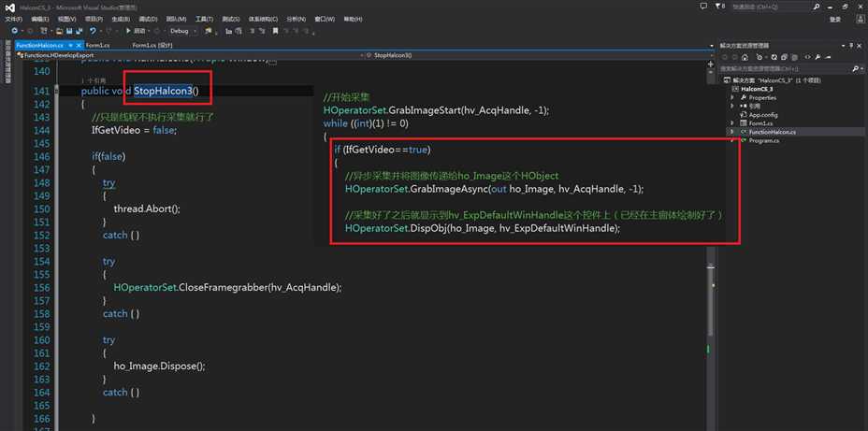
Task: Click the CloseFramegrabber(hv_AcqHandle) code line
Action: 227,288
